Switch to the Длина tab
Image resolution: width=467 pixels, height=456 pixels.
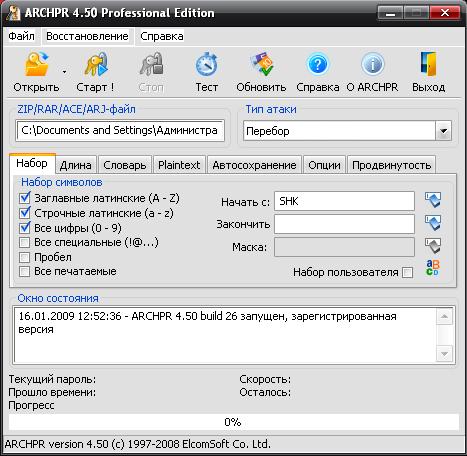[76, 165]
